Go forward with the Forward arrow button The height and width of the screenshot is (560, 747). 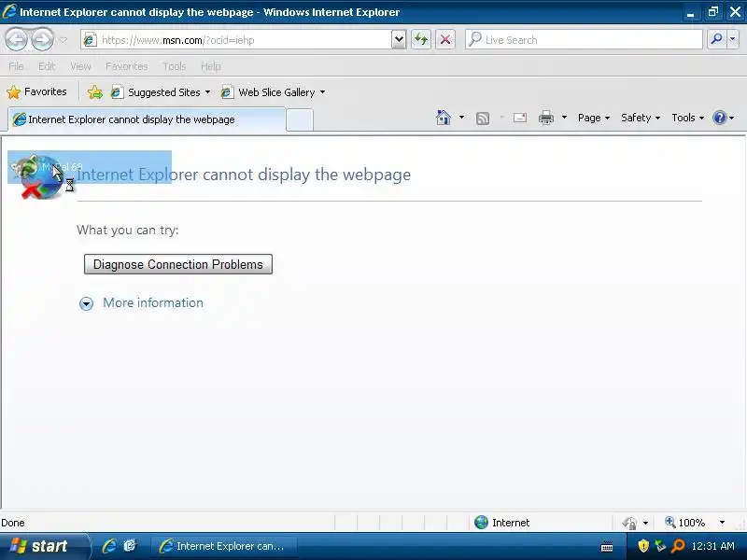(x=42, y=39)
